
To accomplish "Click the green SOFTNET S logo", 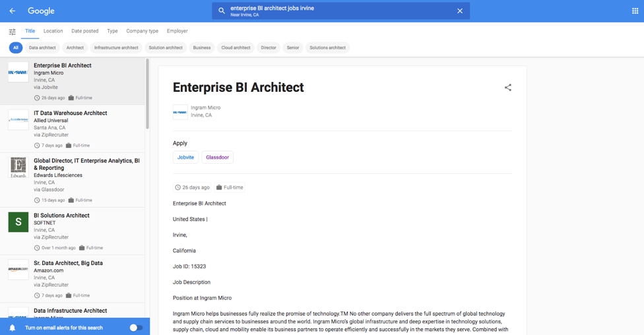I will coord(18,222).
